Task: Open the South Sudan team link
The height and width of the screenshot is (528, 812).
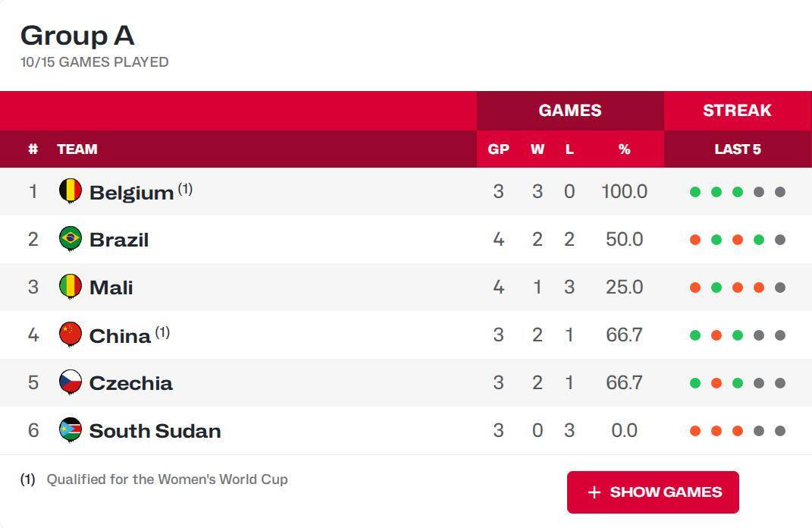Action: pos(155,431)
